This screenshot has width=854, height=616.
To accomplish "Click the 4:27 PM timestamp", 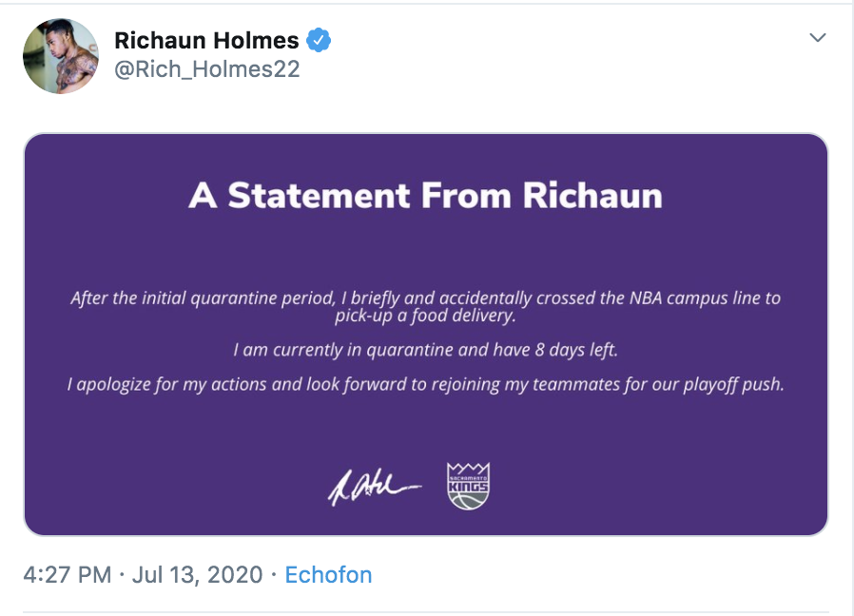I will click(67, 575).
